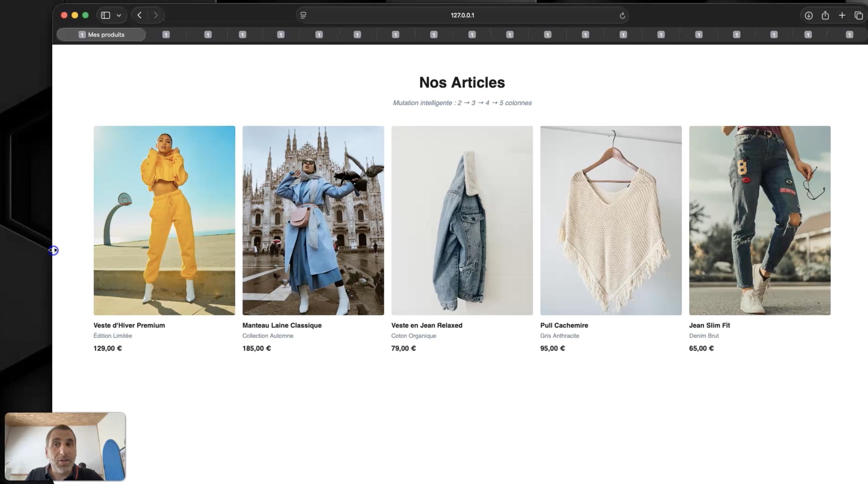Select the second browser tab
868x484 pixels.
tap(166, 35)
